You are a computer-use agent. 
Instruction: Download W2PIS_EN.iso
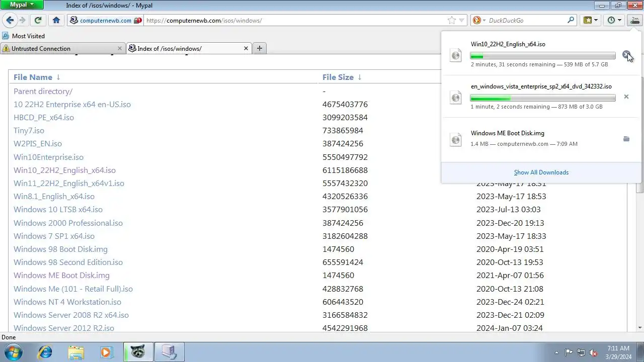[x=38, y=144]
